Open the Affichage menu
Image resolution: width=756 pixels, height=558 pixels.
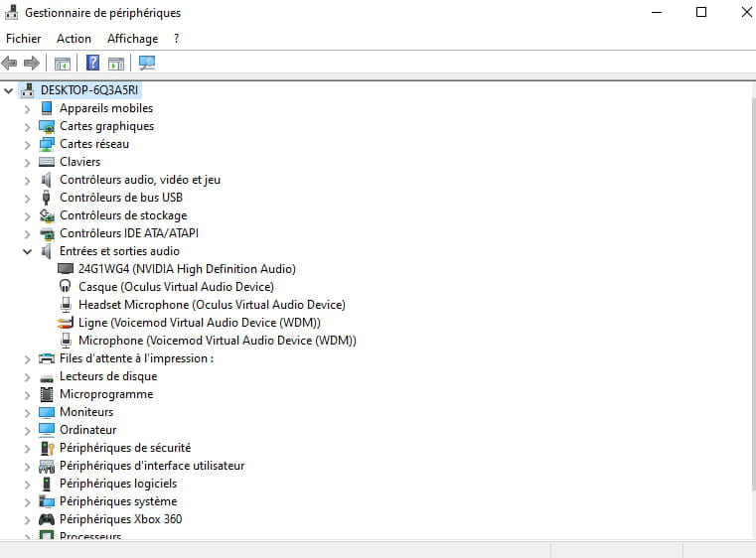132,39
